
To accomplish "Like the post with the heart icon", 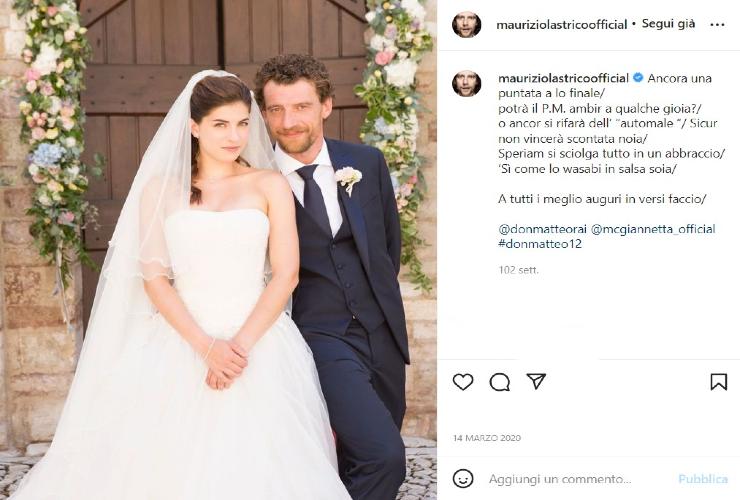I will [x=462, y=382].
